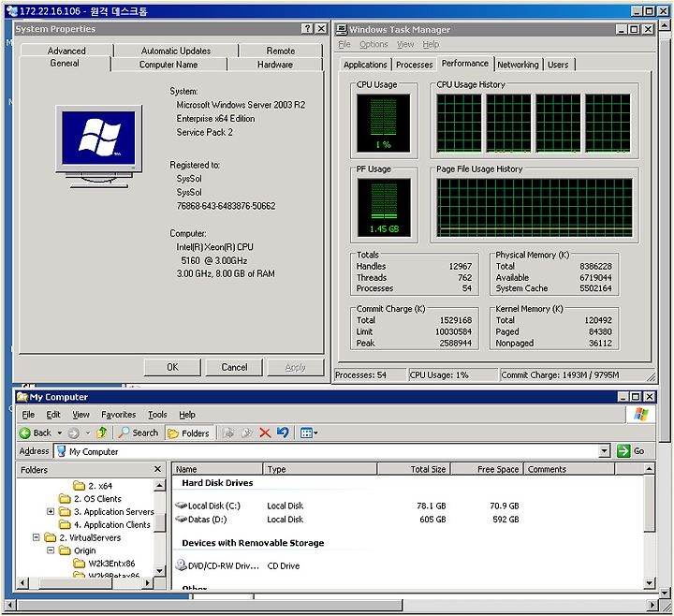Open the View menu in Task Manager
This screenshot has width=674, height=616.
405,44
